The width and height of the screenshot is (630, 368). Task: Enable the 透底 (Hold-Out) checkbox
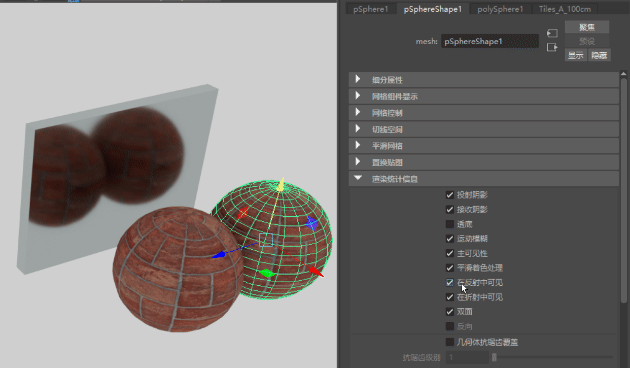click(x=450, y=224)
